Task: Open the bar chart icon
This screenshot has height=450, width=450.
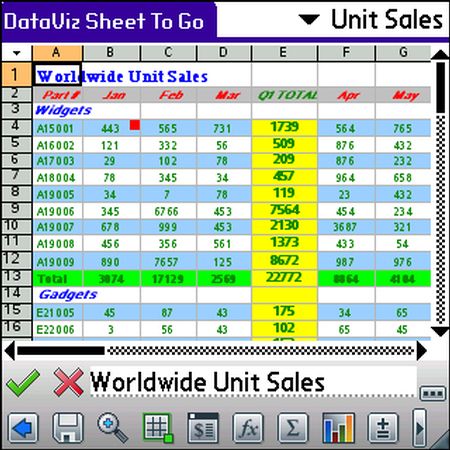Action: (338, 428)
